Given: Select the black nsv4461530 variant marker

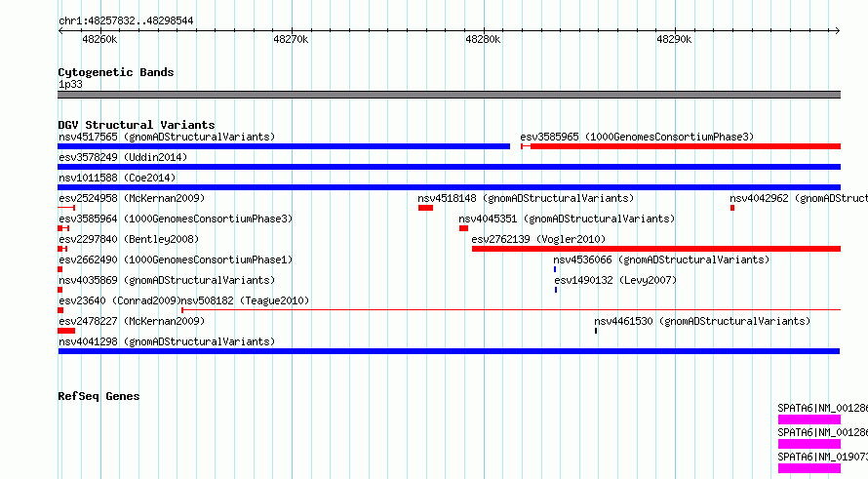Looking at the screenshot, I should 596,331.
